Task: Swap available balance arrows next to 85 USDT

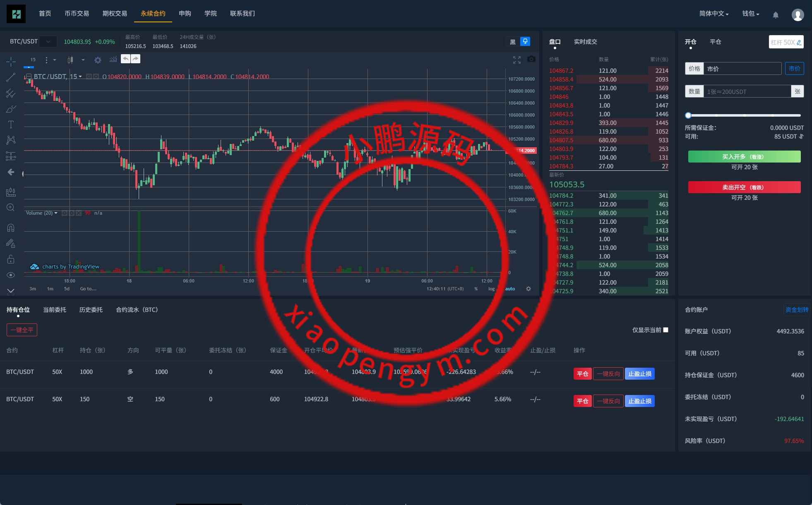Action: click(801, 136)
